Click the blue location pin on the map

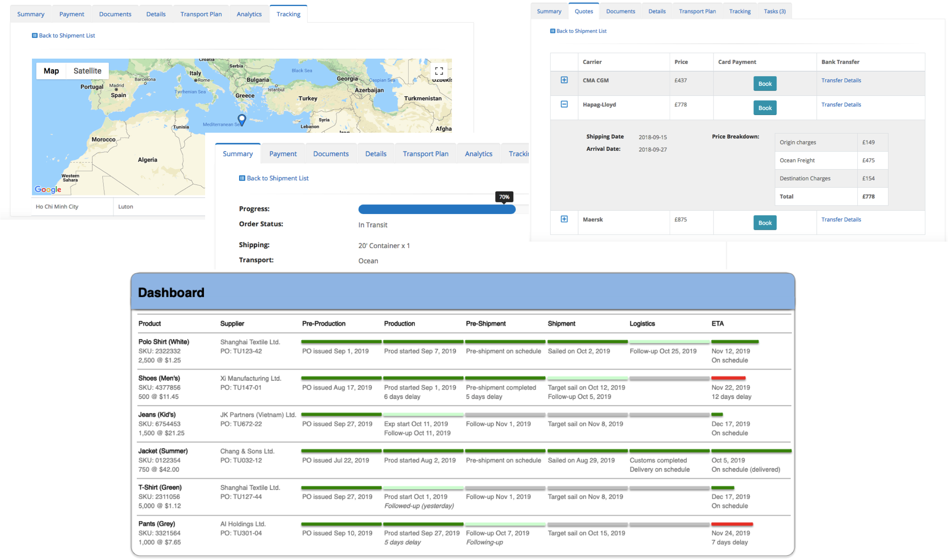pos(242,120)
